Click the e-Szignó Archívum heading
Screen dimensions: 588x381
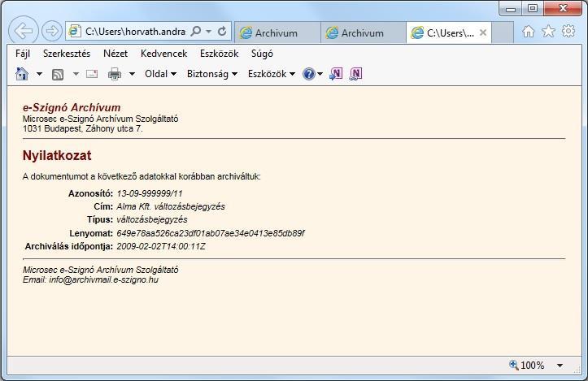pos(72,107)
